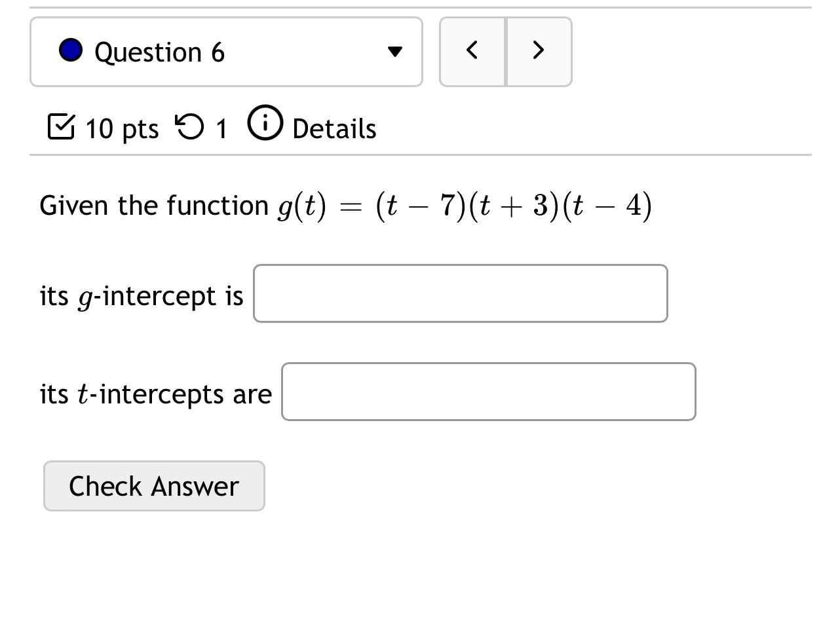Click inside the g-intercept answer box
The width and height of the screenshot is (840, 630).
(x=460, y=293)
